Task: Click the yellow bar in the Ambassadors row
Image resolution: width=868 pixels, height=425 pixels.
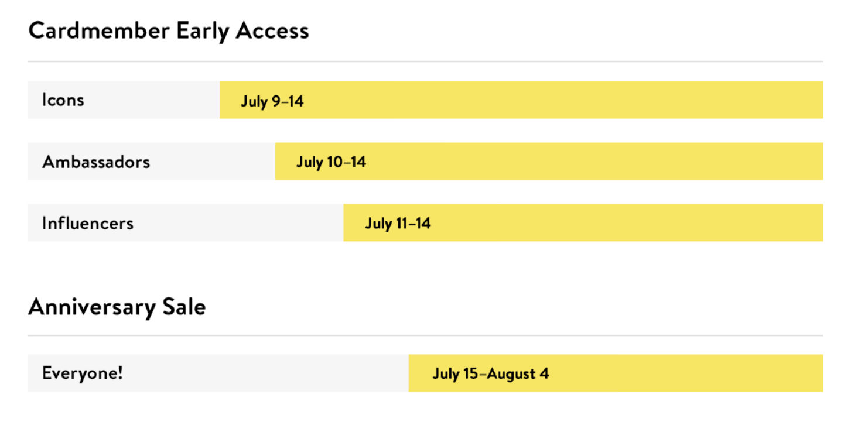Action: pos(549,162)
